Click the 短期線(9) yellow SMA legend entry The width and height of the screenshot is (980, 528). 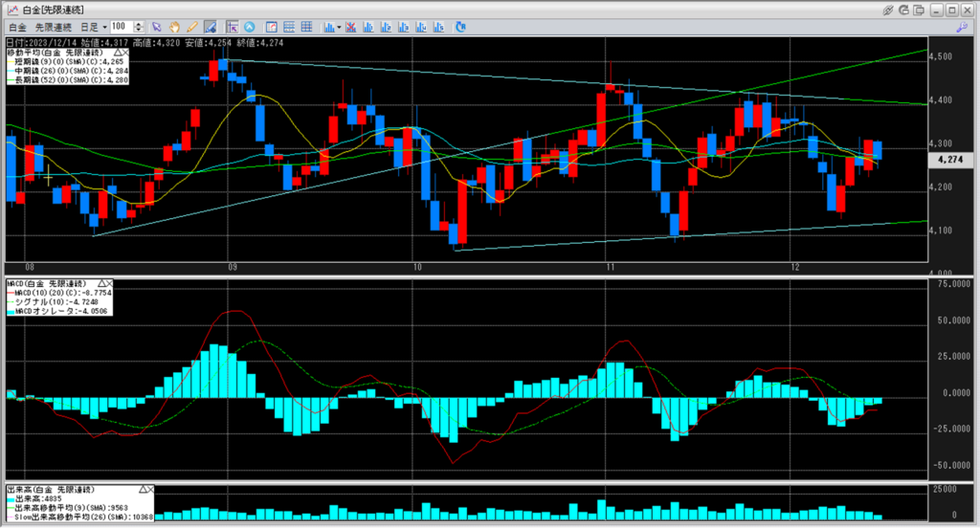click(x=66, y=62)
